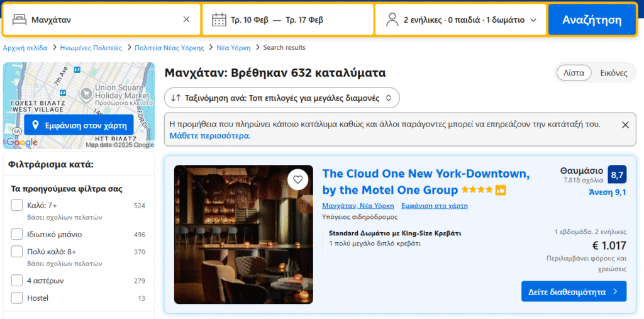
Task: Save The Cloud One hotel with heart icon
Action: point(297,180)
